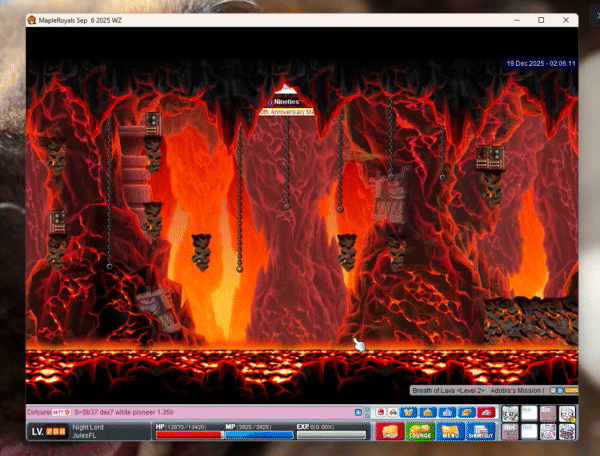Click the blue bag inventory shortcut icon
The width and height of the screenshot is (600, 456).
[x=428, y=412]
